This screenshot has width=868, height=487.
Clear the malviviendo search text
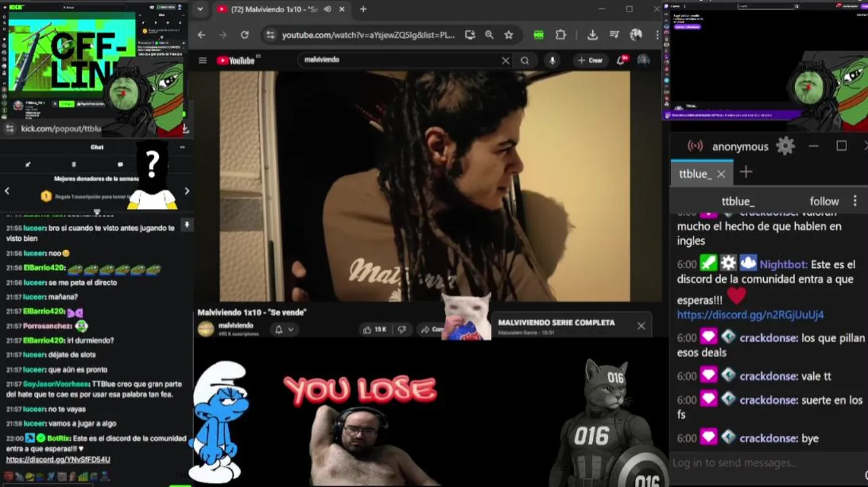[x=505, y=60]
